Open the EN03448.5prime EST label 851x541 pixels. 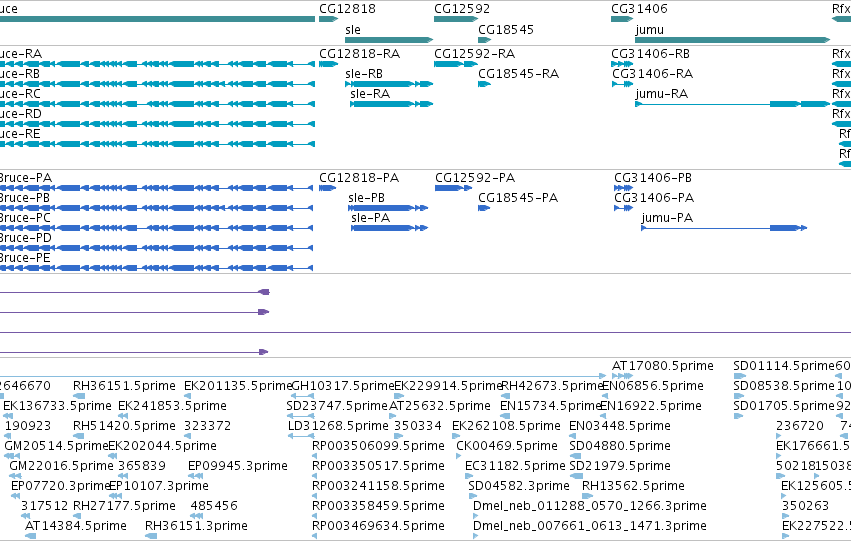click(620, 426)
